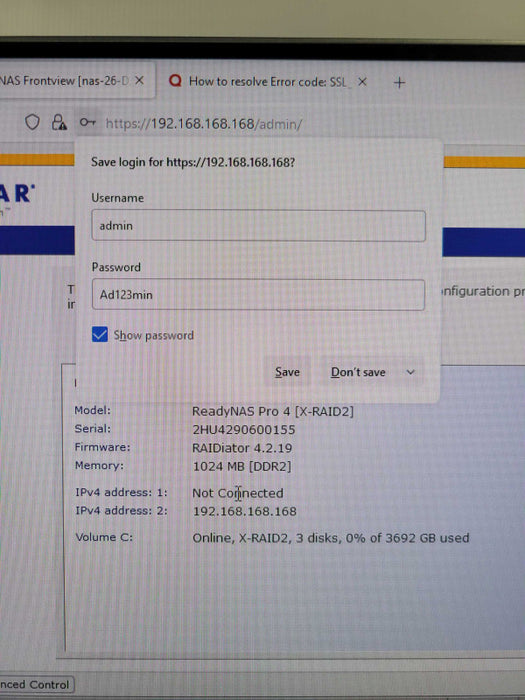Click the Username field containing admin

(x=258, y=226)
